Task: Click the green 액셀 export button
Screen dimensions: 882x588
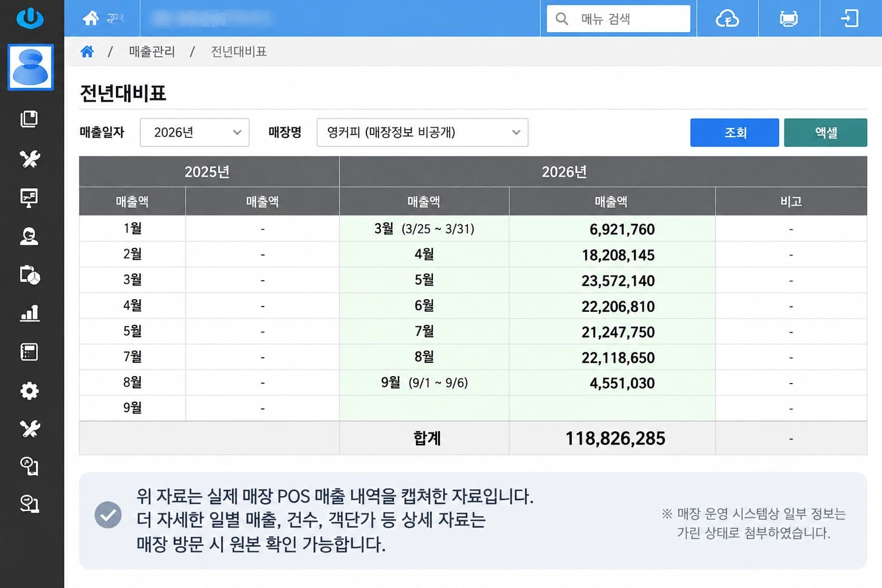Action: [826, 133]
